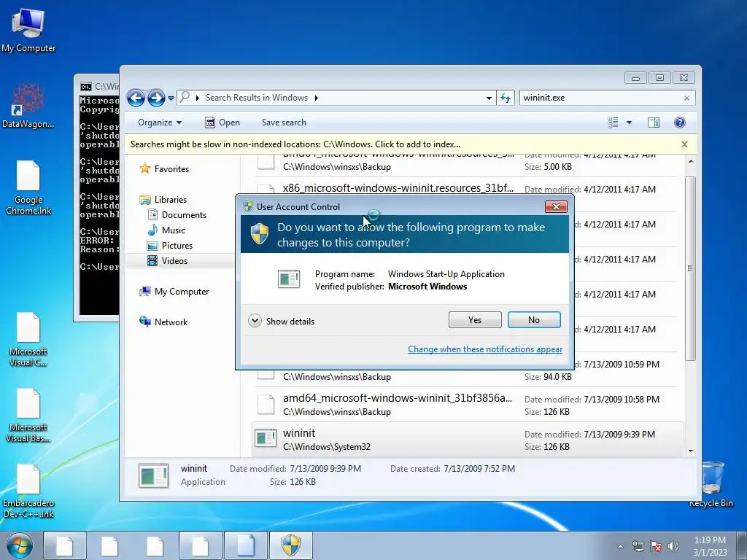Image resolution: width=747 pixels, height=560 pixels.
Task: Open Explorer help icon
Action: (x=680, y=122)
